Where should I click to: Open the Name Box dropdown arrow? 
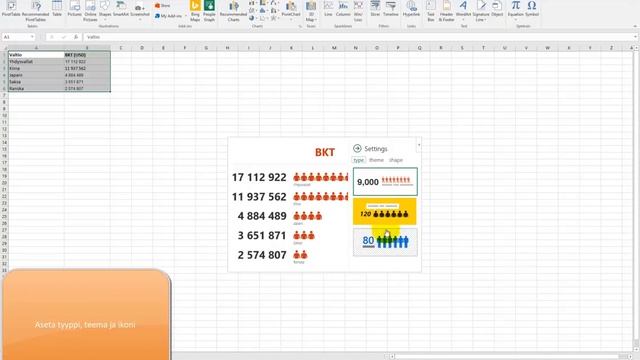click(32, 37)
